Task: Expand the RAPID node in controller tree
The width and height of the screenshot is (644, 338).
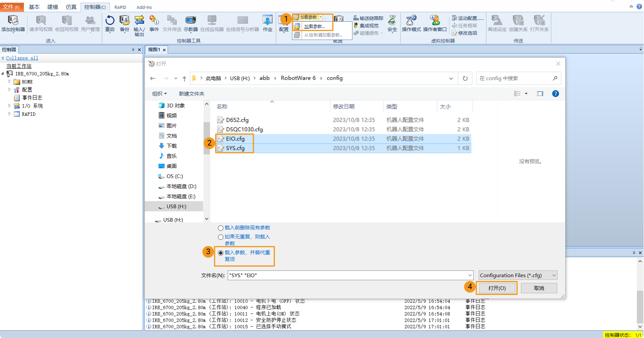Action: [10, 114]
